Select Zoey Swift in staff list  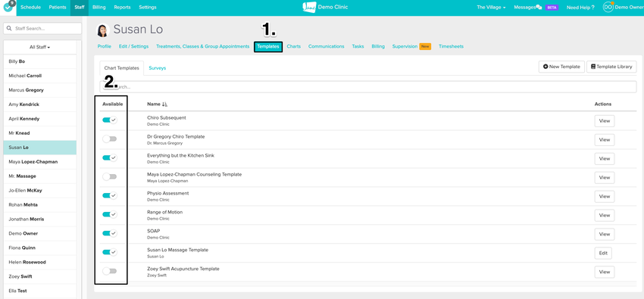(40, 277)
